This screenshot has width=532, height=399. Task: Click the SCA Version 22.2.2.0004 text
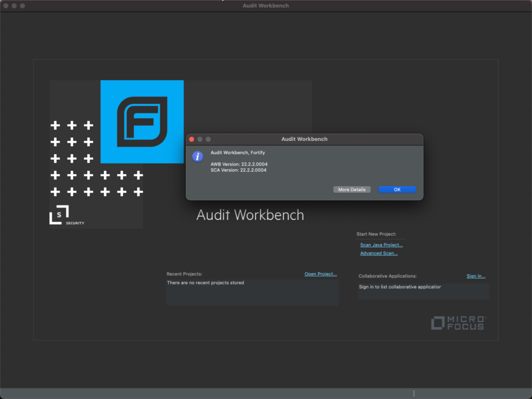(x=238, y=170)
